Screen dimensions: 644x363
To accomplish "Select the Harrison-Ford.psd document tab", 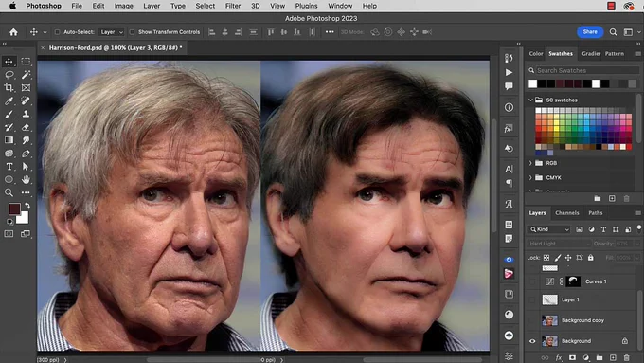I will [116, 48].
